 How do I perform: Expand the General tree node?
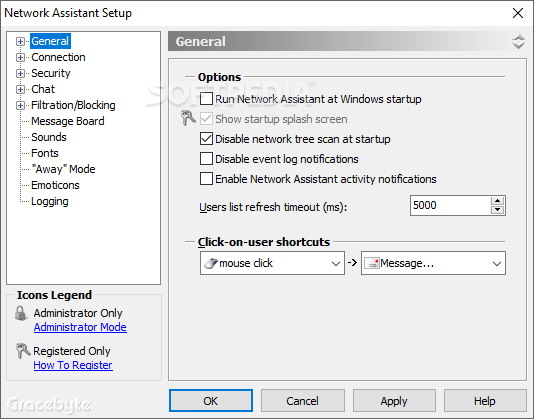coord(20,41)
